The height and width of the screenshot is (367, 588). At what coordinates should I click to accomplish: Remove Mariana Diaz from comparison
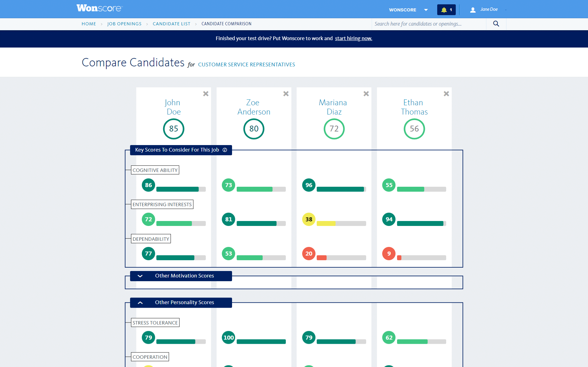366,94
